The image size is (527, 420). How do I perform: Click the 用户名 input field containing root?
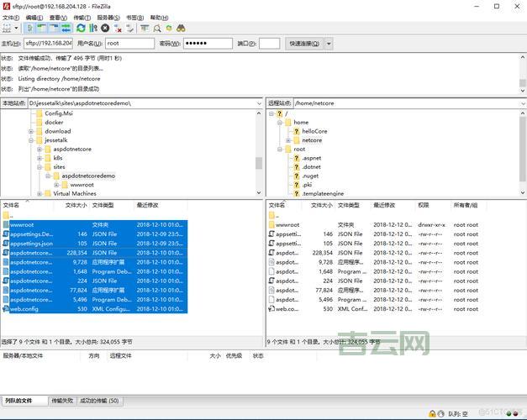point(129,43)
